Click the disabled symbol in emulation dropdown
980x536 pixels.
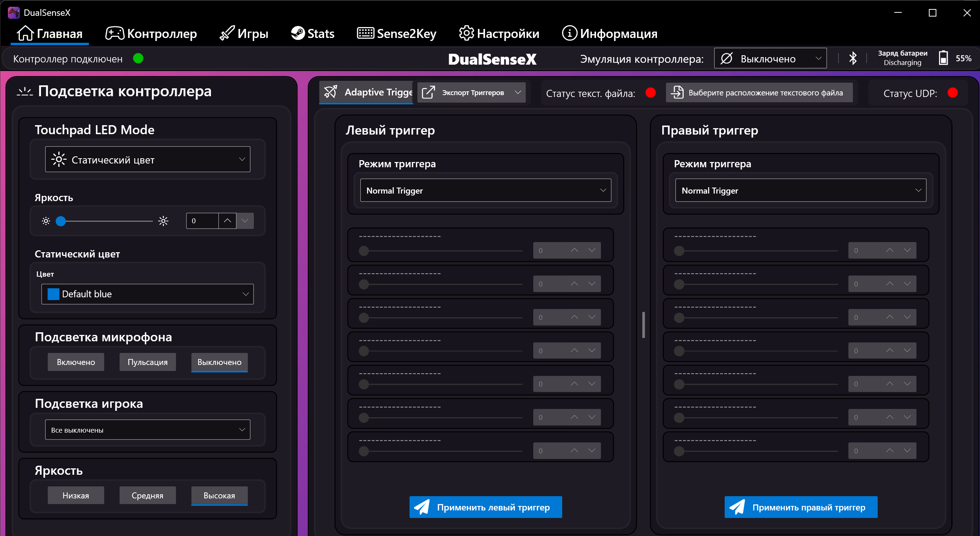(726, 59)
